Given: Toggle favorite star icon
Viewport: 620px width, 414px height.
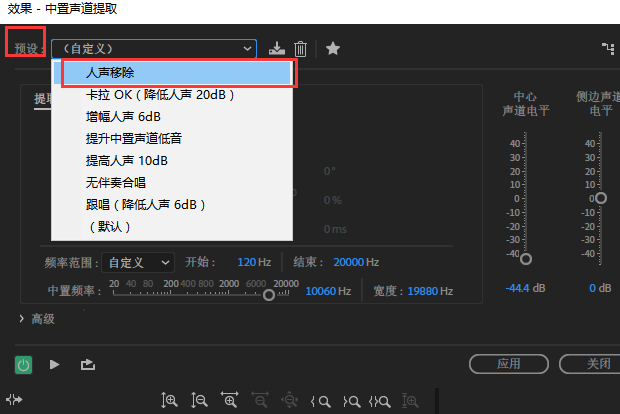Looking at the screenshot, I should click(x=333, y=49).
